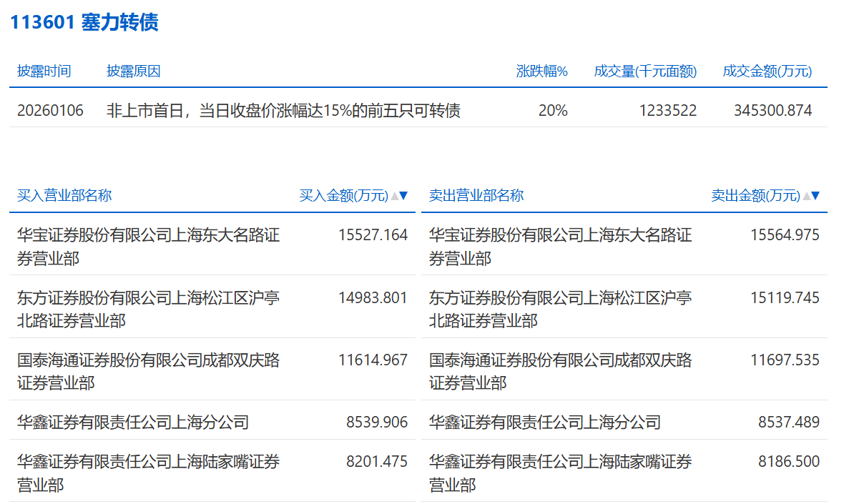Select buy amount 8201.475

pos(377,462)
